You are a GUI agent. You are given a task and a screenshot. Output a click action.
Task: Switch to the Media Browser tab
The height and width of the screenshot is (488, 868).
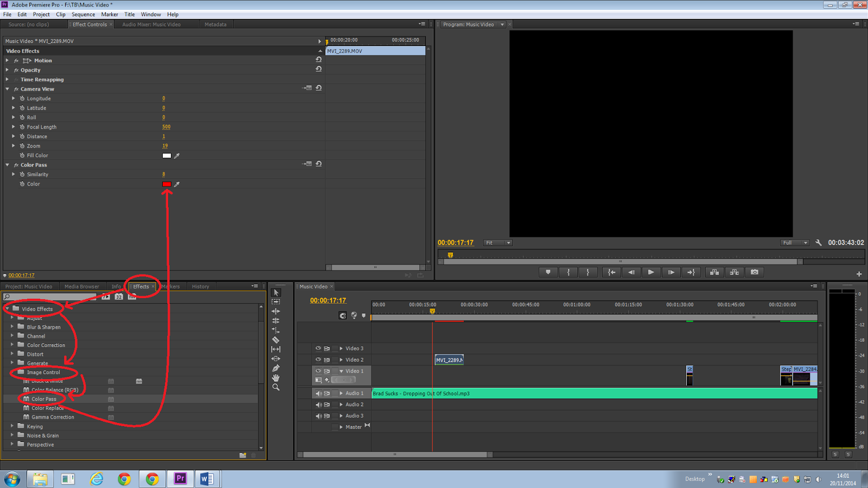tap(82, 287)
